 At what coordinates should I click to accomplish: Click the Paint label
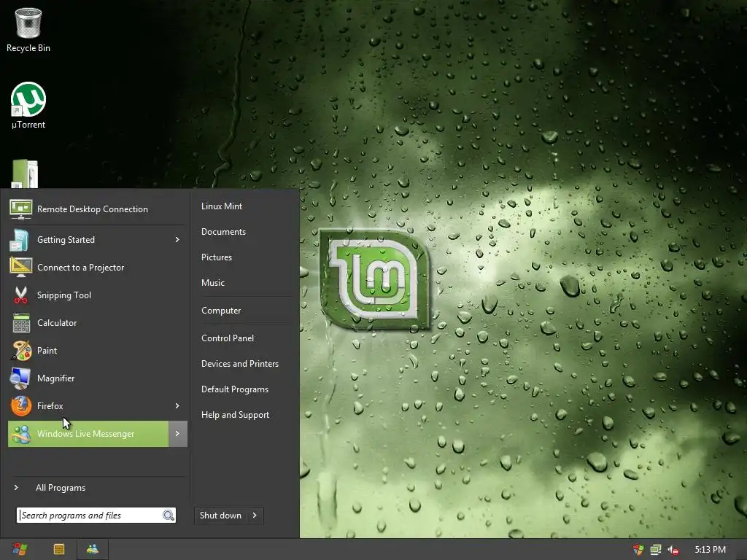pos(47,351)
